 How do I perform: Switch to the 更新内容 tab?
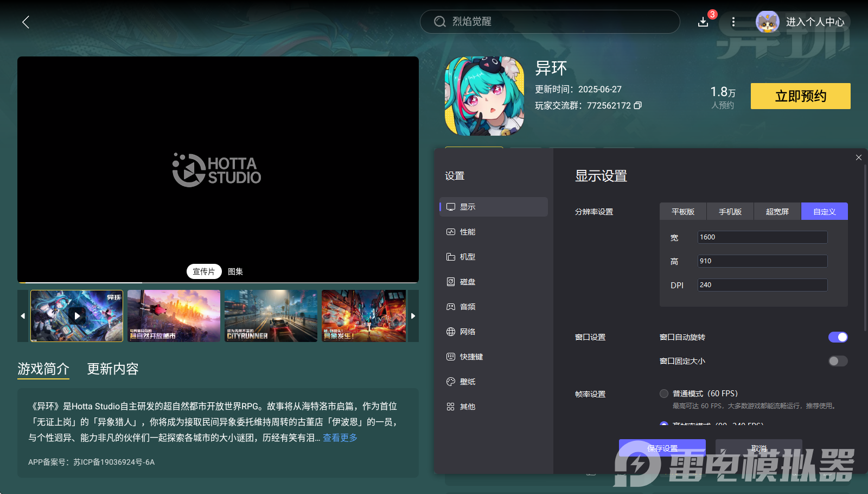coord(113,369)
